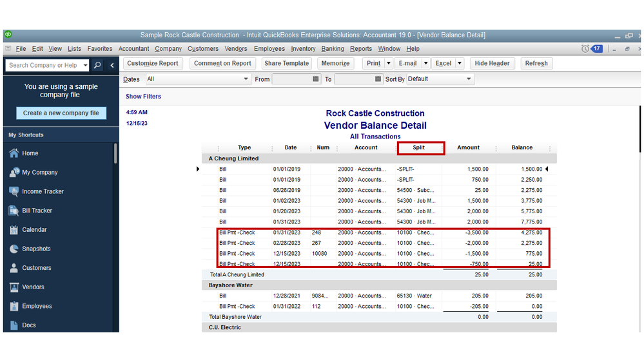Expand the Dates dropdown set to All

[x=246, y=79]
